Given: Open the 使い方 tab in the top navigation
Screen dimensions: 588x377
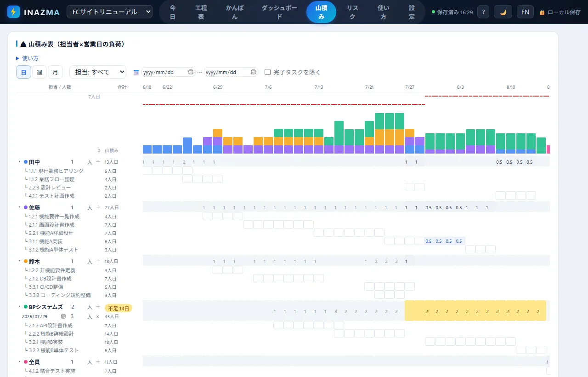Looking at the screenshot, I should [x=384, y=12].
